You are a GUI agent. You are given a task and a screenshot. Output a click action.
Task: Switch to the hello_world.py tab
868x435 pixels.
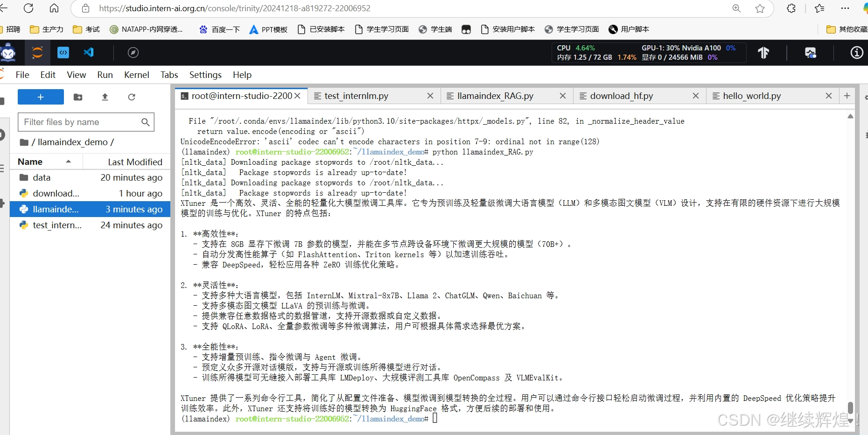[x=751, y=96]
